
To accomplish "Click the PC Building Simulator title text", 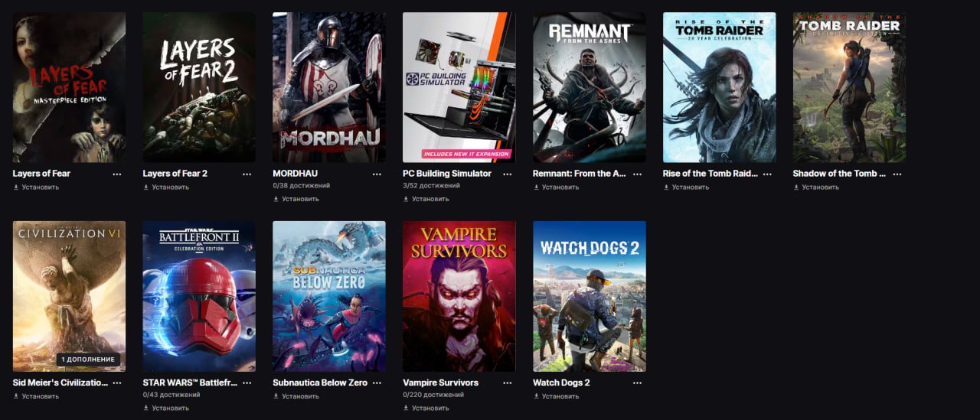I will click(x=447, y=174).
